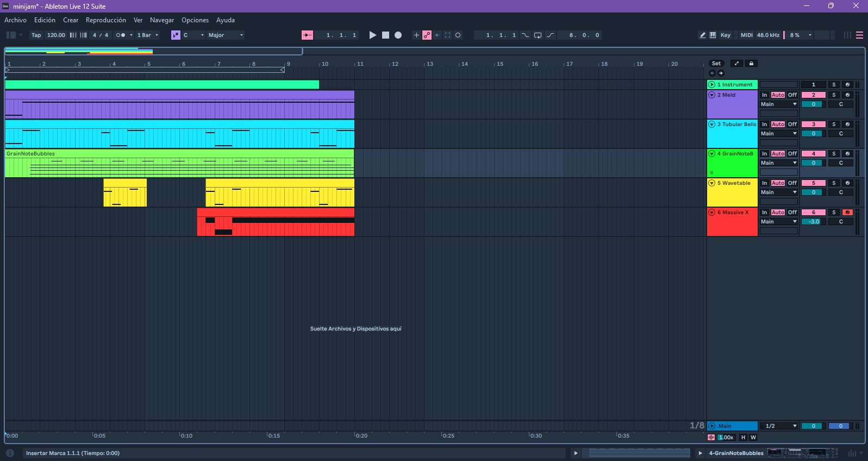
Task: Enable the Draw Mode pencil
Action: click(702, 35)
